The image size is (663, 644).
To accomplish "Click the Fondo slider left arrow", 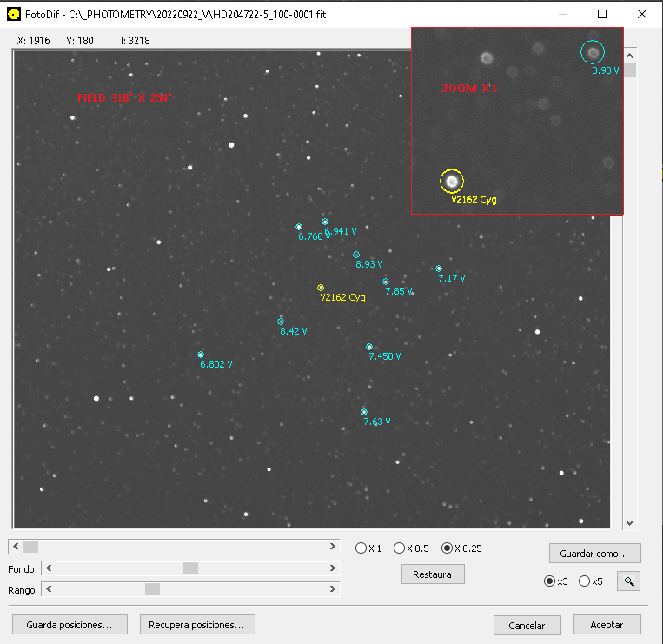I will 49,568.
